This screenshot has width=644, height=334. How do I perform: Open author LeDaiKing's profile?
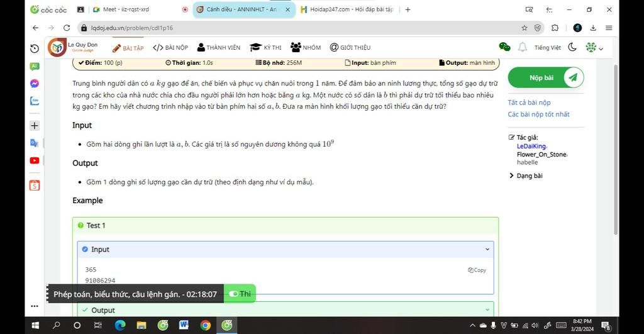531,147
